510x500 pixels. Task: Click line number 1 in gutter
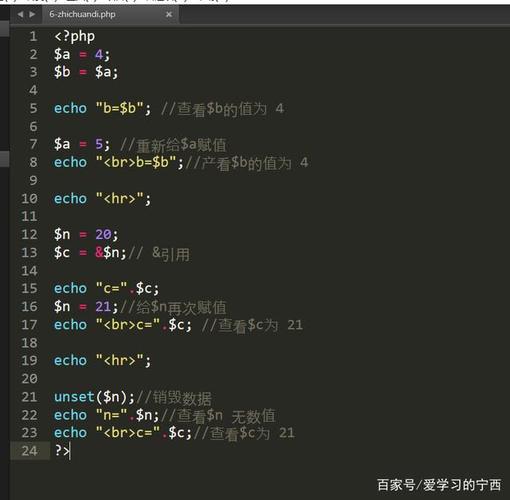33,36
